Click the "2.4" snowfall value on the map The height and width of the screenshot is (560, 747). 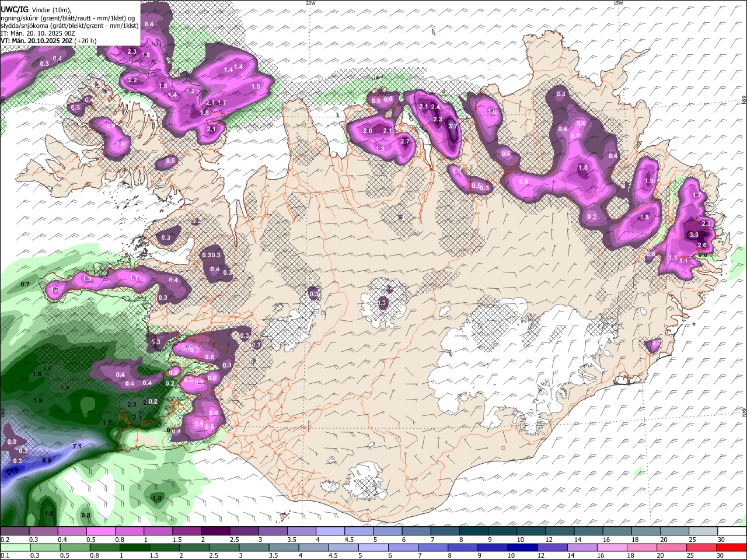(x=435, y=107)
